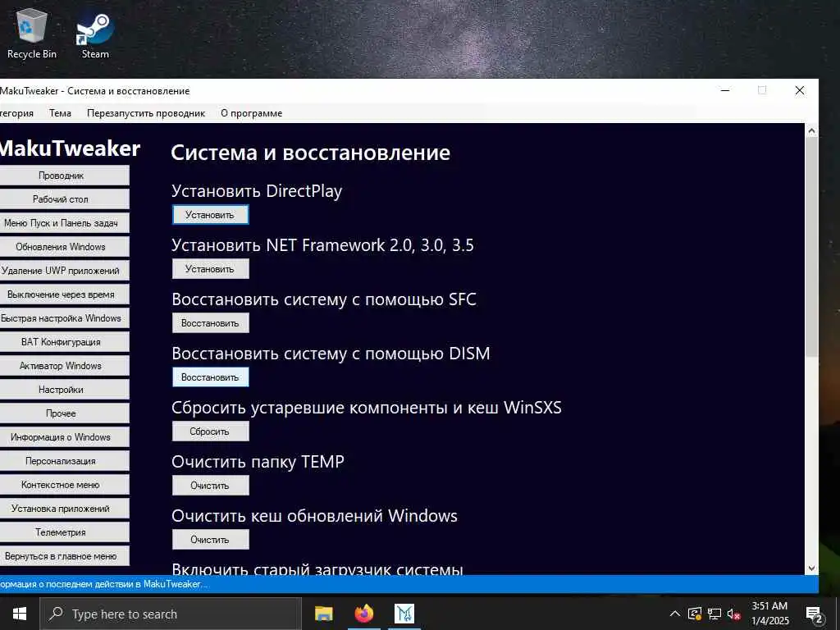This screenshot has height=630, width=840.
Task: Open the Контекстное меню category
Action: (x=64, y=485)
